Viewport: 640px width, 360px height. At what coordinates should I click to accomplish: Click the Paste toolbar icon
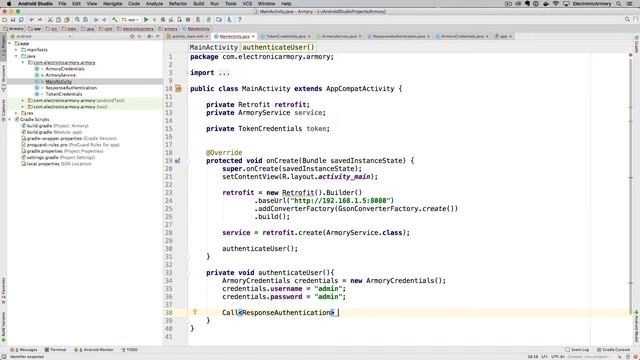67,20
